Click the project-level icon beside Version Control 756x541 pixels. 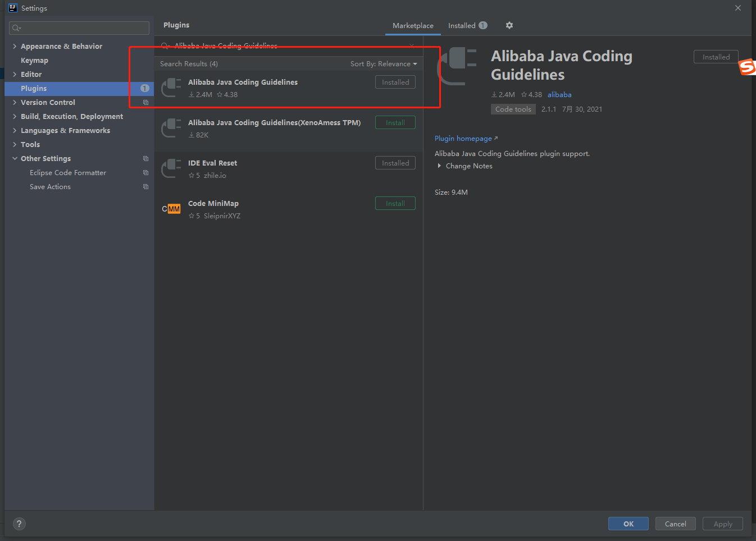145,103
